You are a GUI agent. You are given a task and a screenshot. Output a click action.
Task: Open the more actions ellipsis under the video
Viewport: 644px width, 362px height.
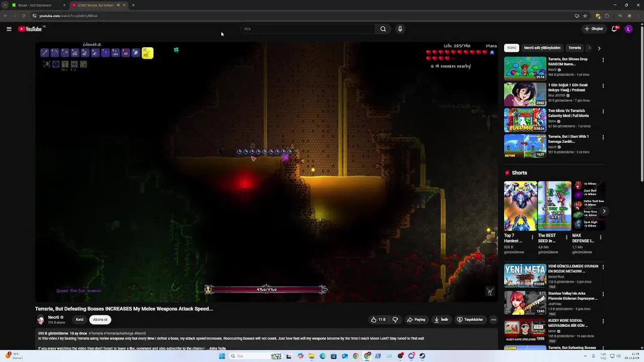(493, 320)
